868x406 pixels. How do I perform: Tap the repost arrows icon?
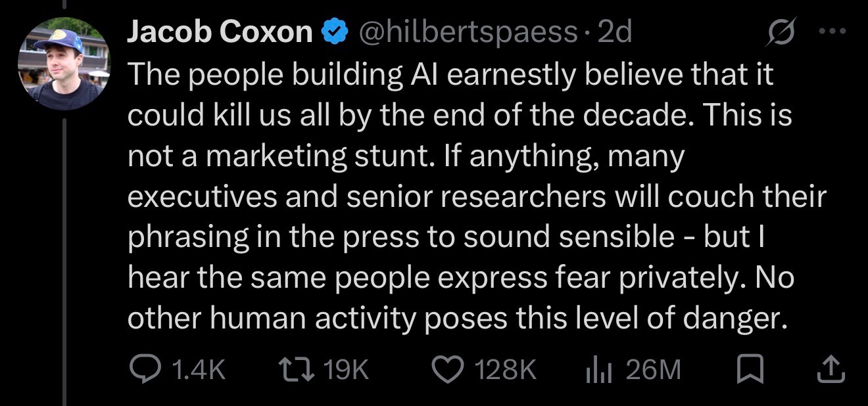(x=301, y=370)
